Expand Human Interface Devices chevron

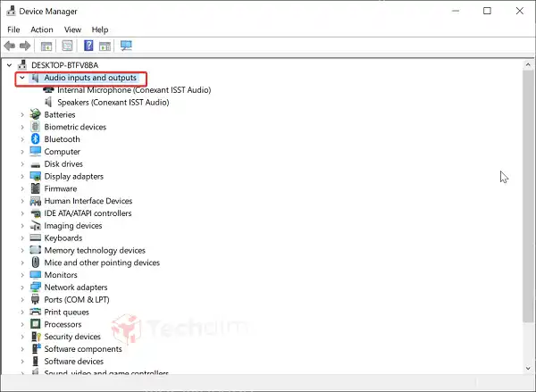pos(22,201)
